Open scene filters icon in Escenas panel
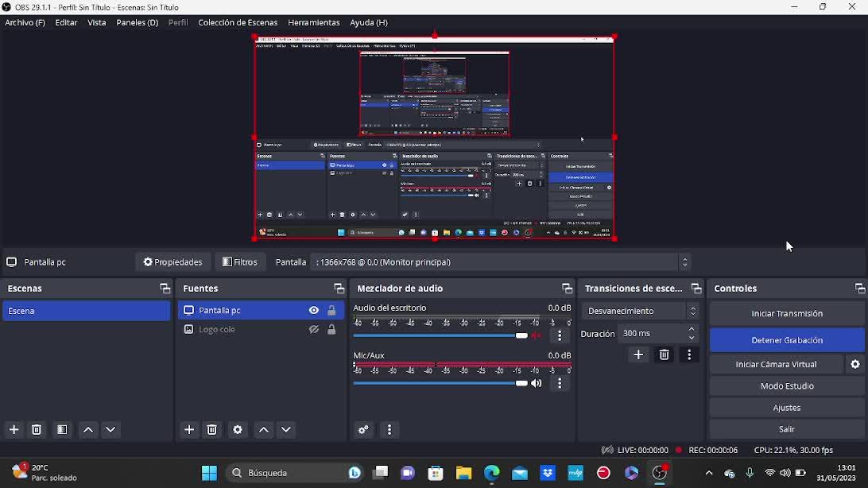Screen dimensions: 868x488 click(x=62, y=430)
